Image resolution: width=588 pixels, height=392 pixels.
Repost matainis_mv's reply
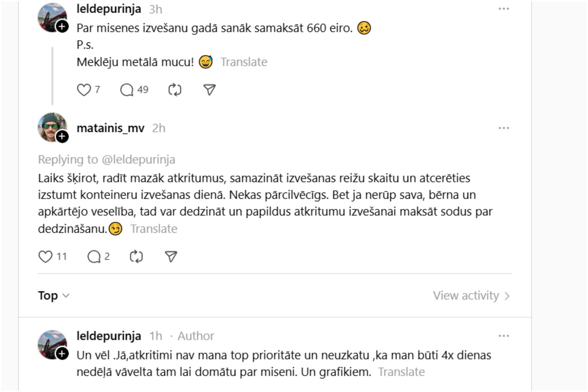(136, 257)
